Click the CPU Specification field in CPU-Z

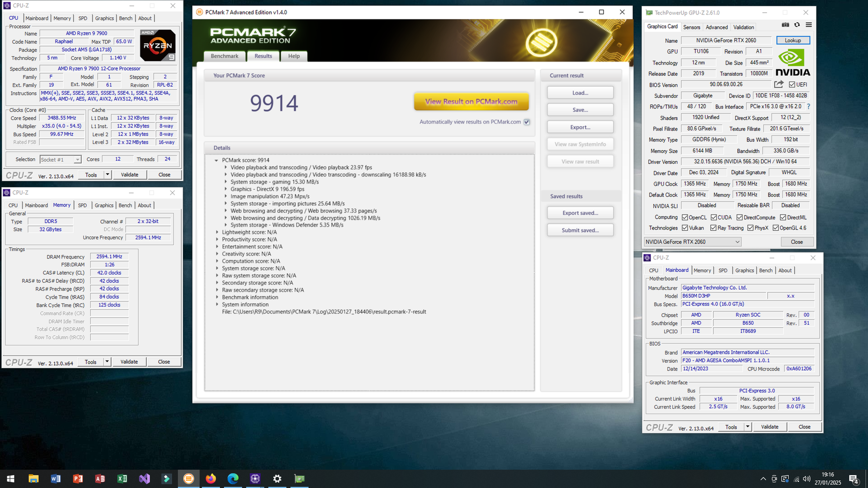pyautogui.click(x=108, y=69)
